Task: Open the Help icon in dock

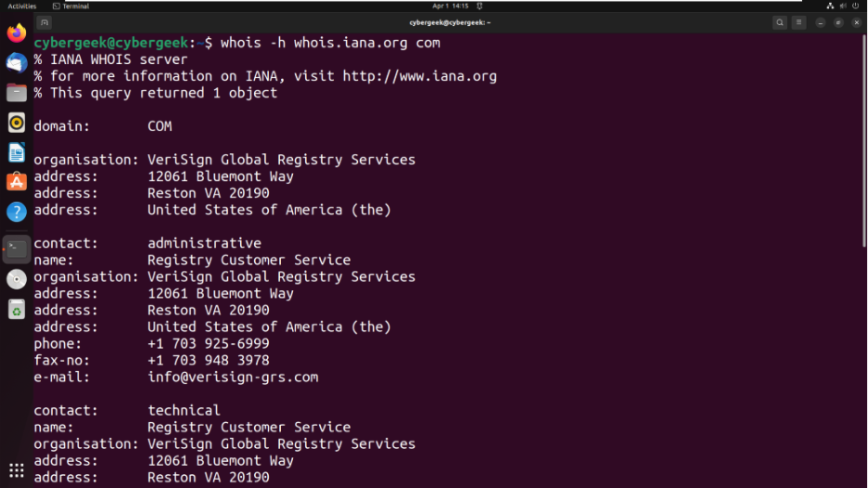Action: coord(17,212)
